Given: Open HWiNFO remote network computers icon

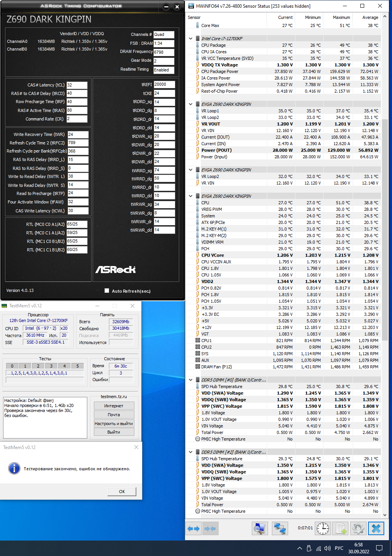Looking at the screenshot, I should [x=280, y=529].
